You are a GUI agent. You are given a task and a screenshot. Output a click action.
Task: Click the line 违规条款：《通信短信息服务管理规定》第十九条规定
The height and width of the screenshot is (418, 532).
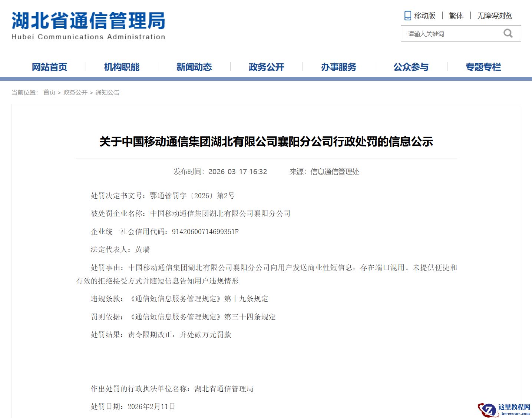[179, 299]
